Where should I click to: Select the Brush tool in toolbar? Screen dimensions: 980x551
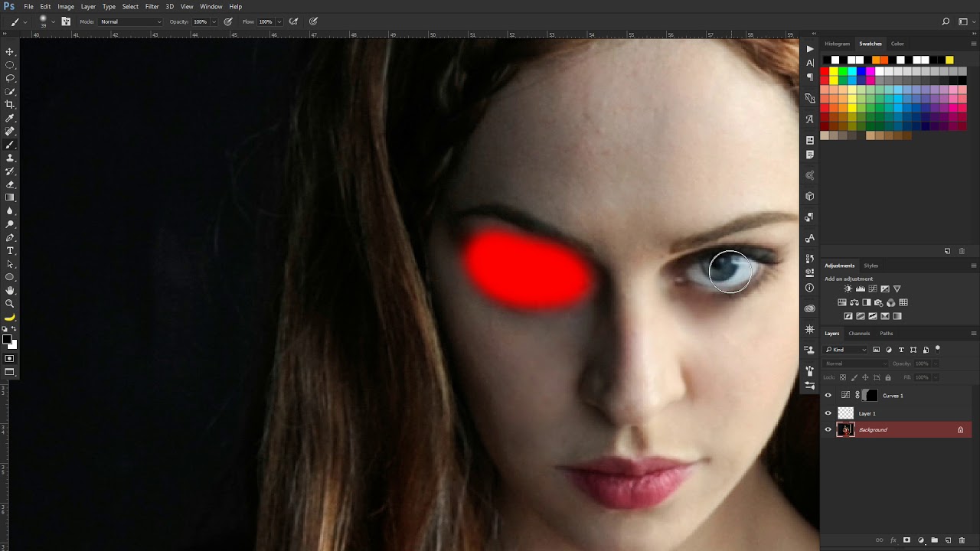coord(10,145)
